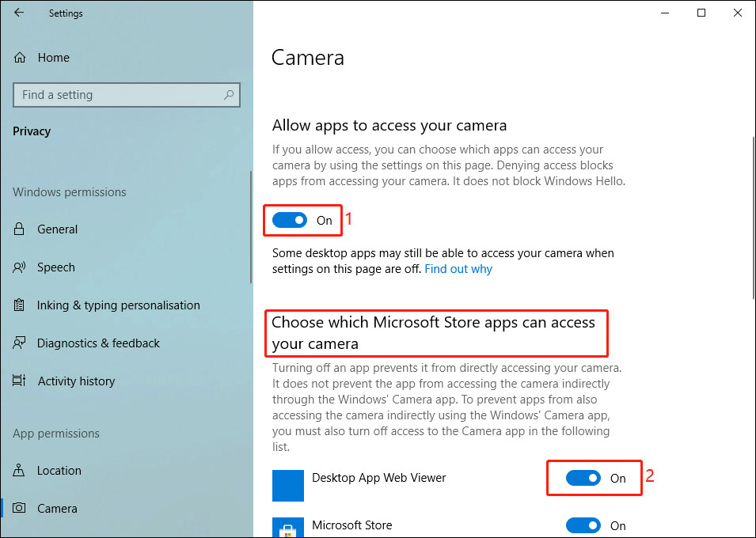
Task: Open the 'Find out why' link
Action: click(x=458, y=269)
